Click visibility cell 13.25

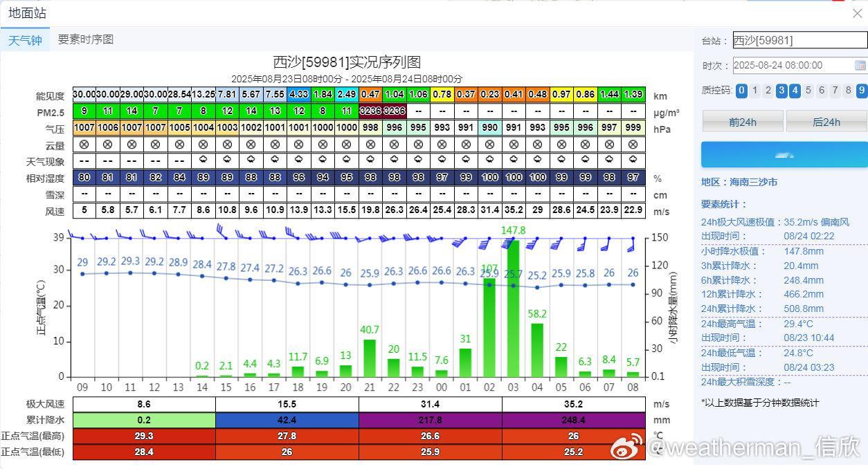pos(204,94)
